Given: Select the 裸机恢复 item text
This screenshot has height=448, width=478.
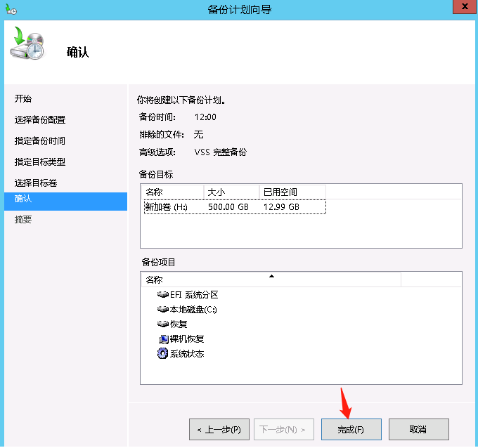Looking at the screenshot, I should pyautogui.click(x=187, y=338).
